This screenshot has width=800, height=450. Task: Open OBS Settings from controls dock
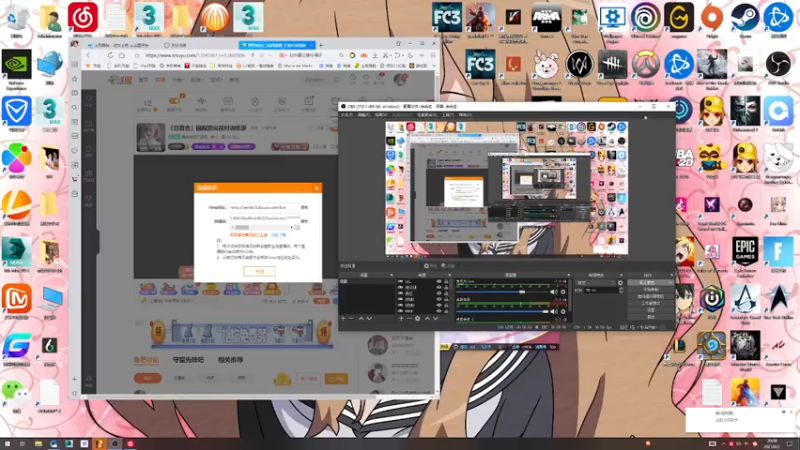[651, 310]
